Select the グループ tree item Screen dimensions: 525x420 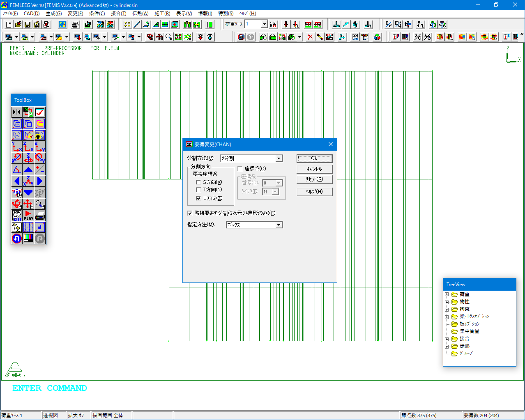(x=466, y=353)
